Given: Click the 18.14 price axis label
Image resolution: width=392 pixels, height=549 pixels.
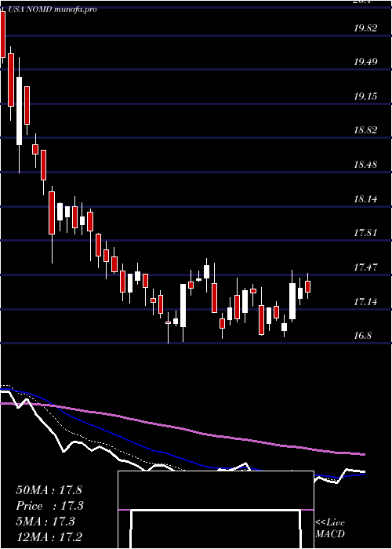Looking at the screenshot, I should point(365,199).
